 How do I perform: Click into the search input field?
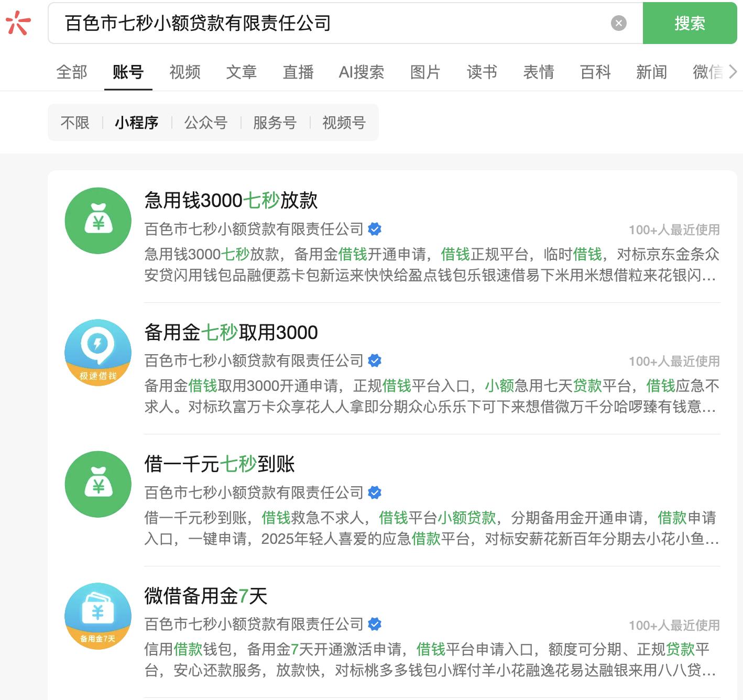[335, 23]
